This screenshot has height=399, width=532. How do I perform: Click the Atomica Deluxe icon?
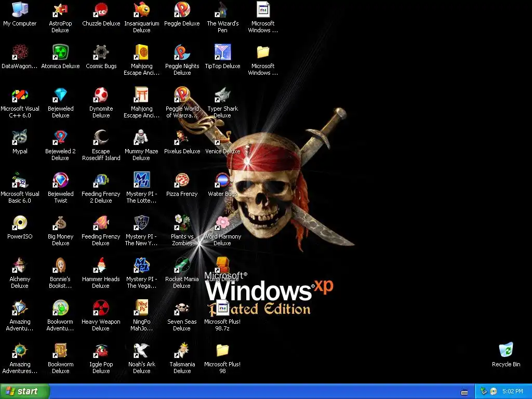pyautogui.click(x=60, y=52)
